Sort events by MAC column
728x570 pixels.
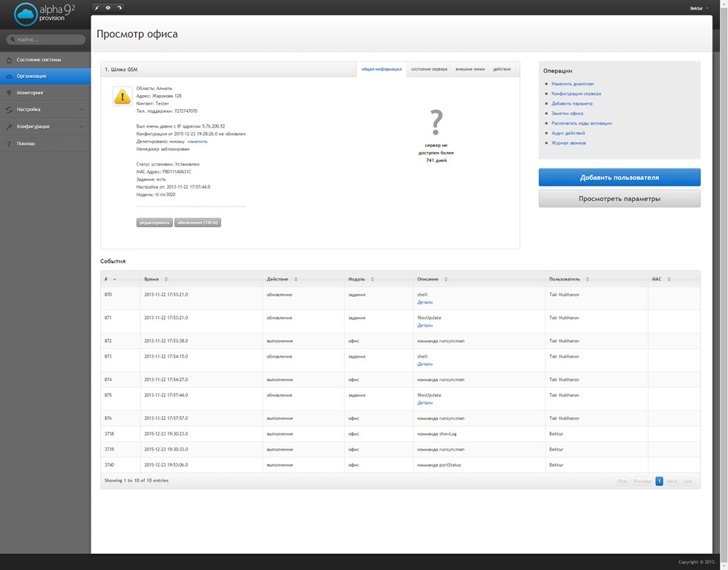[674, 279]
